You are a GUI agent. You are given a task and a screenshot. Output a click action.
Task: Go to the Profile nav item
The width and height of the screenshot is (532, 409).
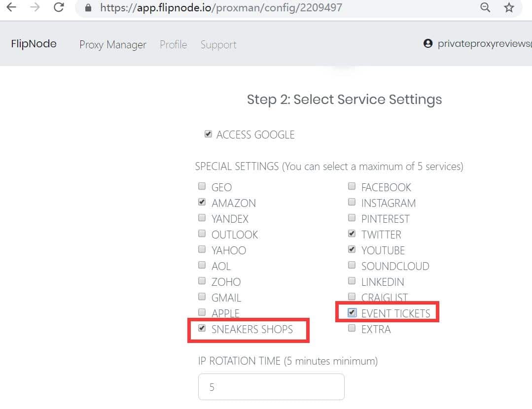tap(174, 44)
